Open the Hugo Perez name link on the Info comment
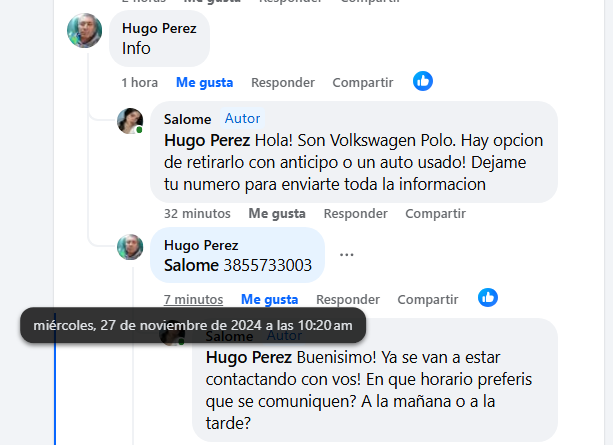Viewport: 613px width, 445px height. point(159,28)
